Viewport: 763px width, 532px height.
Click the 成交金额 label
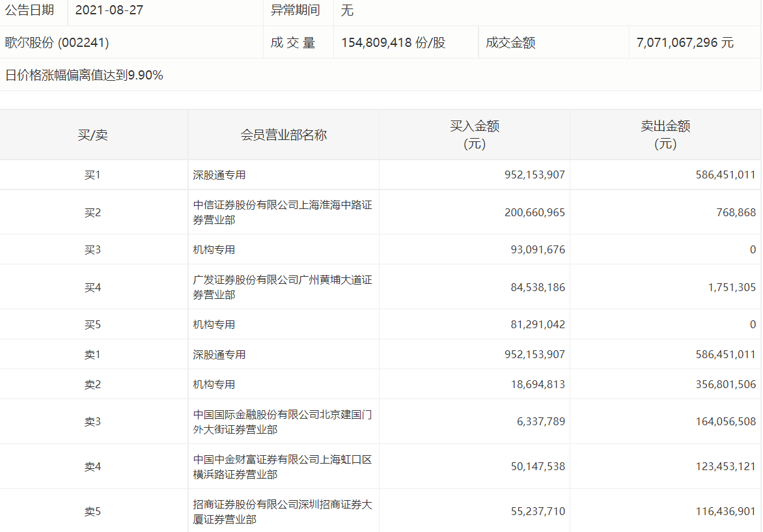tap(510, 42)
